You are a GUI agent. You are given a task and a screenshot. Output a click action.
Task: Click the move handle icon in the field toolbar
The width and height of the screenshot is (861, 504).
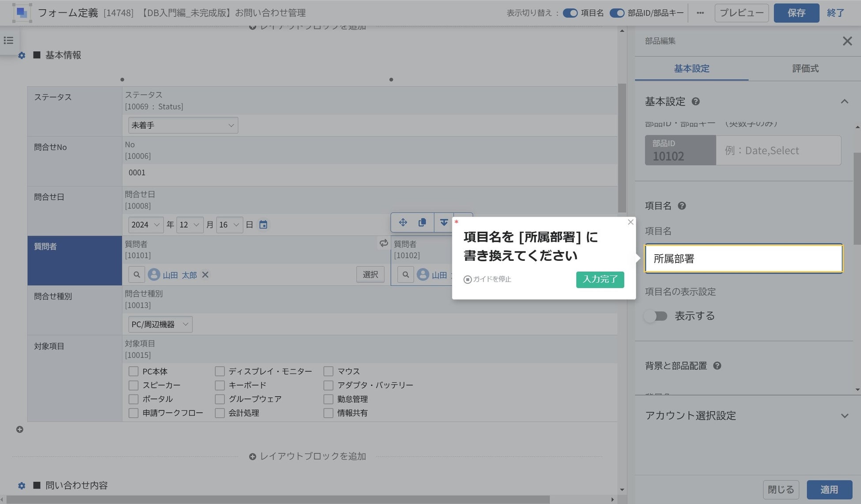[403, 222]
